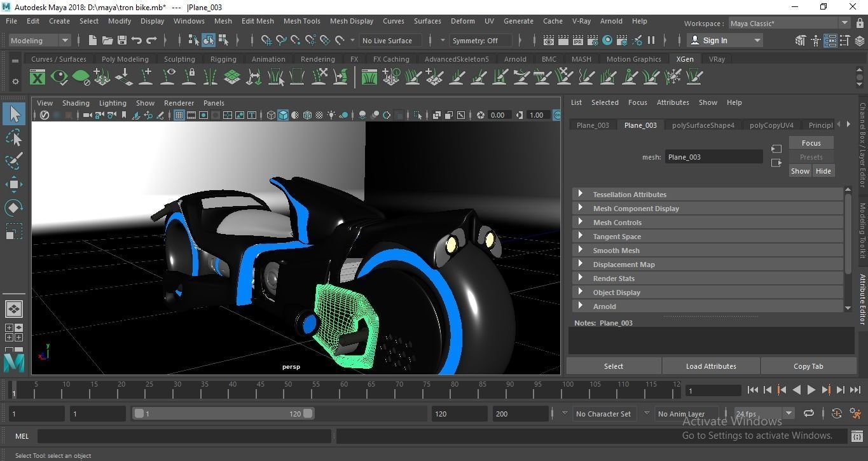Open the Hypershade blue sphere icon
This screenshot has width=868, height=461.
pos(607,40)
